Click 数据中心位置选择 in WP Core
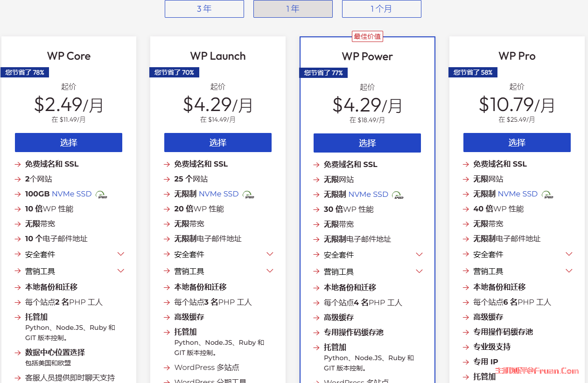Viewport: 588px width, 383px height. 55,353
